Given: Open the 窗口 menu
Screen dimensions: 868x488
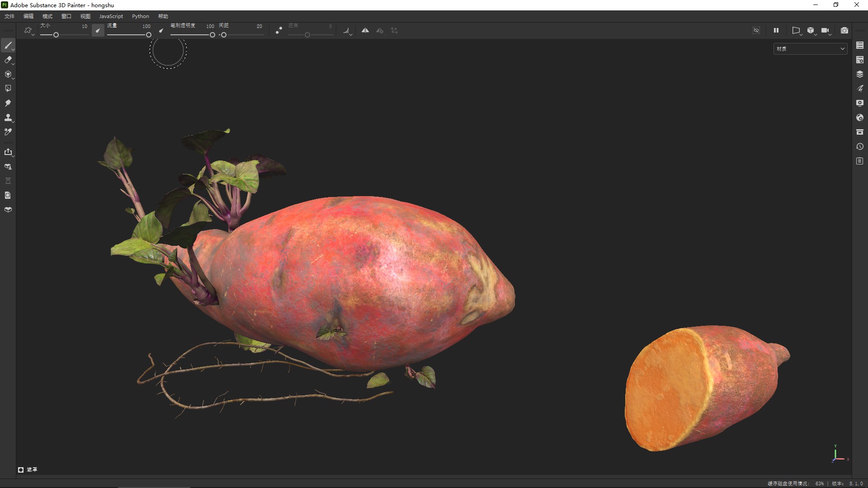Looking at the screenshot, I should (66, 16).
